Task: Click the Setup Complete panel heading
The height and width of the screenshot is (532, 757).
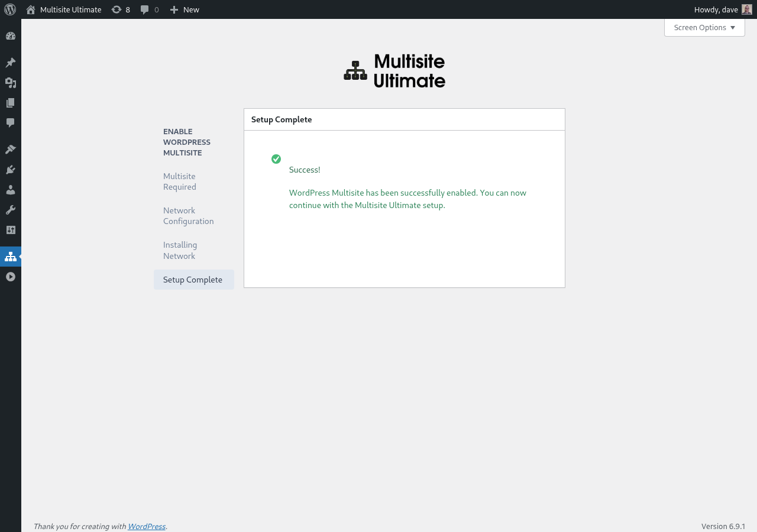Action: point(282,119)
